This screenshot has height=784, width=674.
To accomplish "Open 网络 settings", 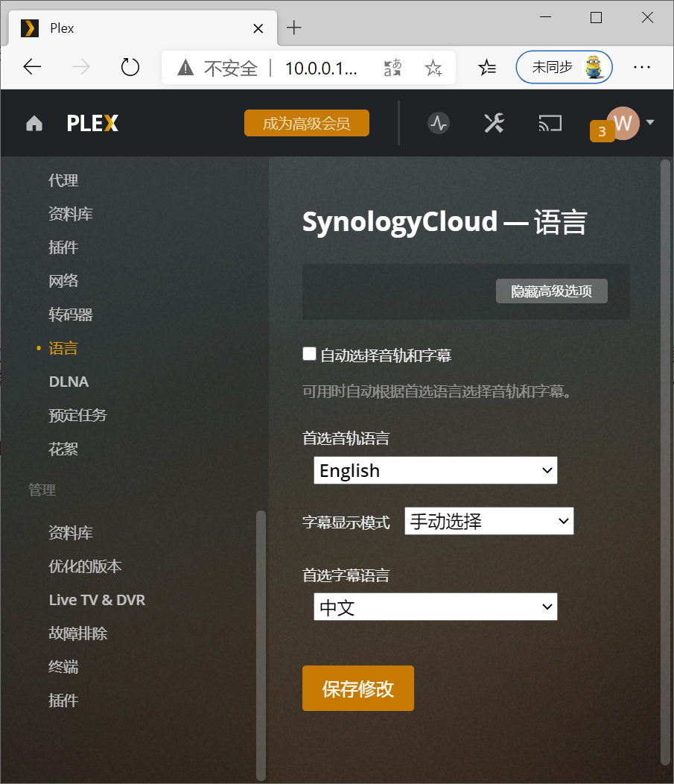I will [x=63, y=281].
